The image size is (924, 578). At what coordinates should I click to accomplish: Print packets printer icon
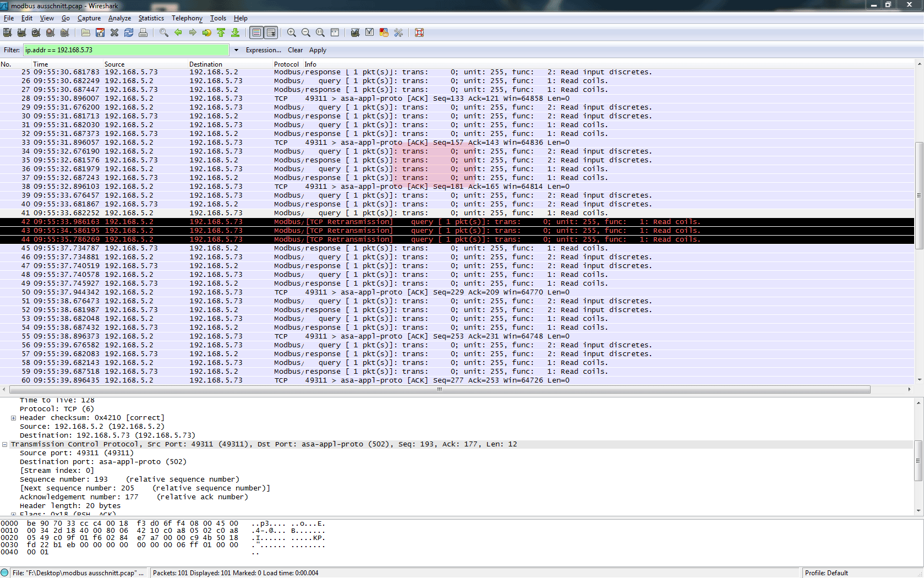click(x=143, y=32)
